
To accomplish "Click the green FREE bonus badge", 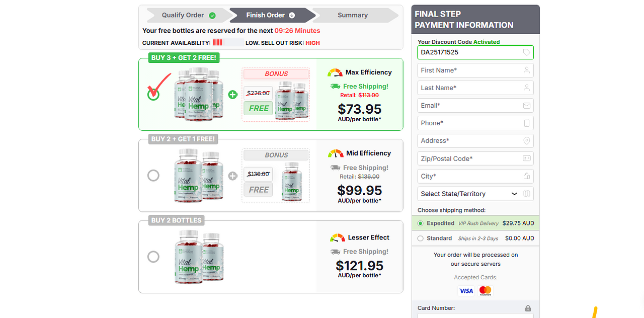I will (259, 108).
